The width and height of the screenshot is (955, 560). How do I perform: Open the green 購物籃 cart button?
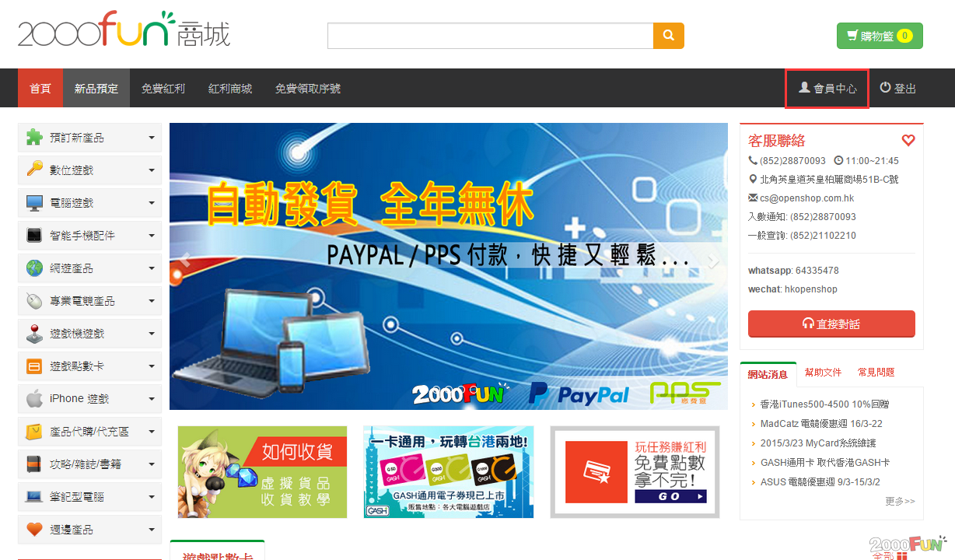click(880, 36)
